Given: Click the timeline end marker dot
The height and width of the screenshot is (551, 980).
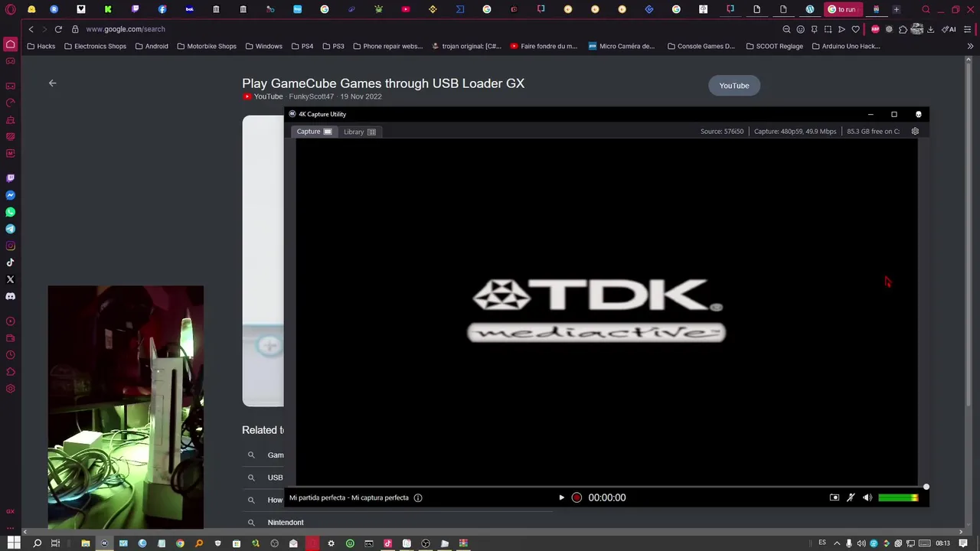Looking at the screenshot, I should 926,487.
